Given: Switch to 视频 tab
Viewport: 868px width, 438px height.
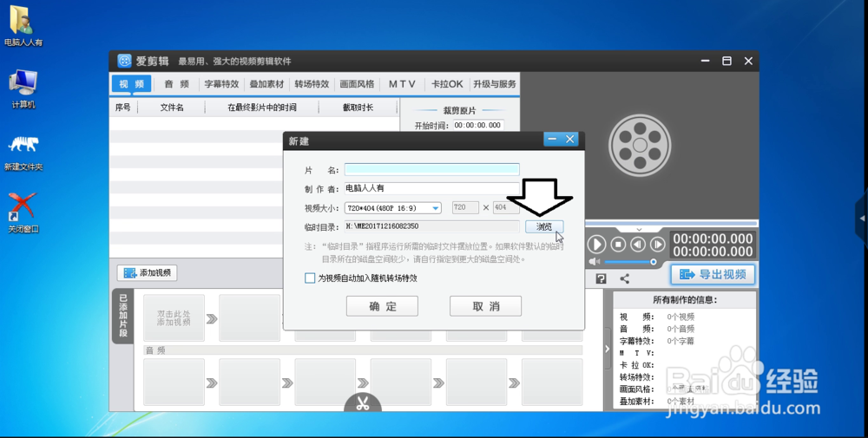Looking at the screenshot, I should [x=131, y=84].
